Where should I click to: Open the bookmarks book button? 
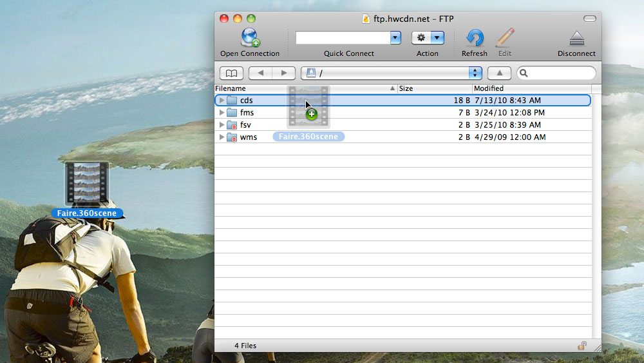(232, 73)
